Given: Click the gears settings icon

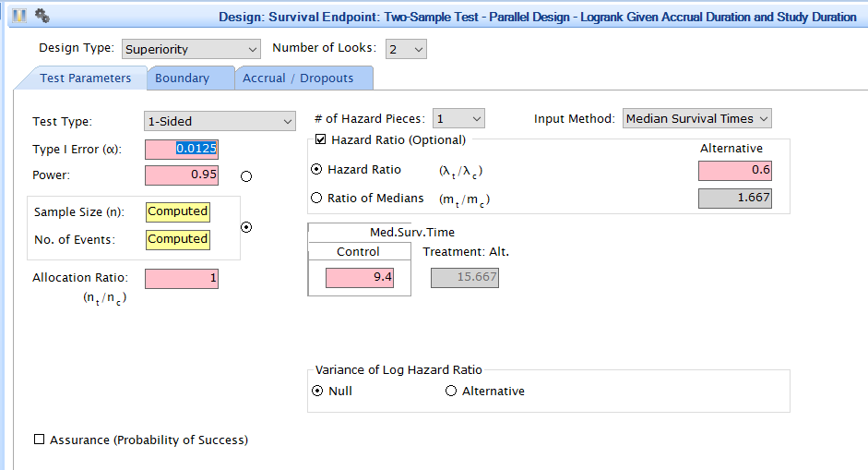Looking at the screenshot, I should pos(42,16).
